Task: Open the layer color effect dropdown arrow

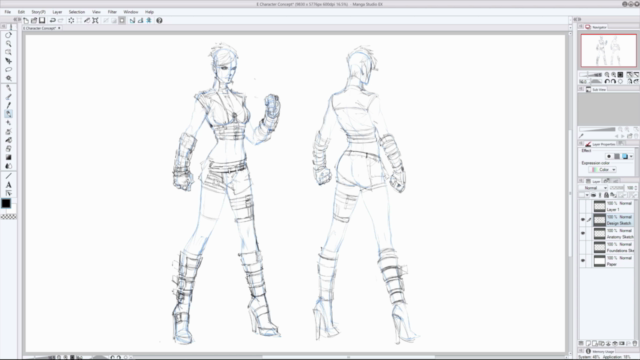Action: (x=631, y=156)
